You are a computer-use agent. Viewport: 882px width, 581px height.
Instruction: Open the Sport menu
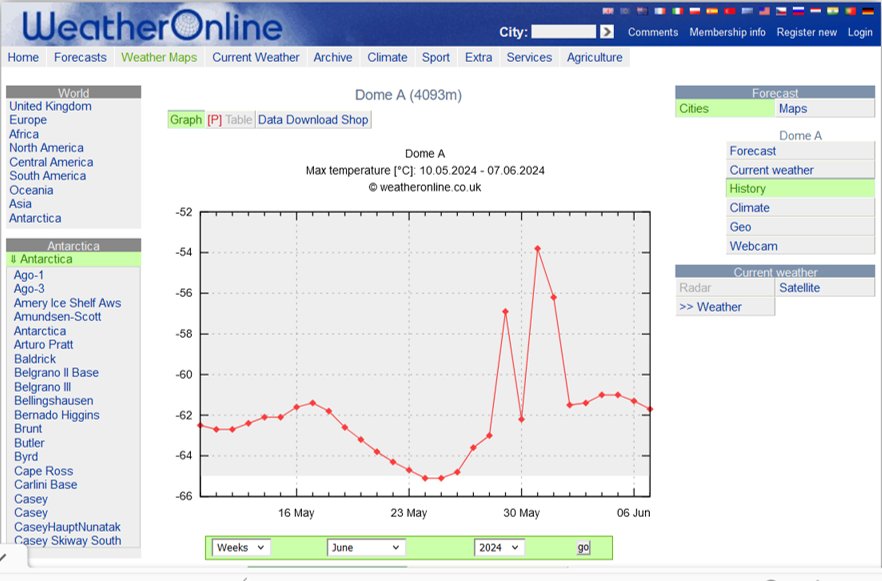pyautogui.click(x=436, y=57)
